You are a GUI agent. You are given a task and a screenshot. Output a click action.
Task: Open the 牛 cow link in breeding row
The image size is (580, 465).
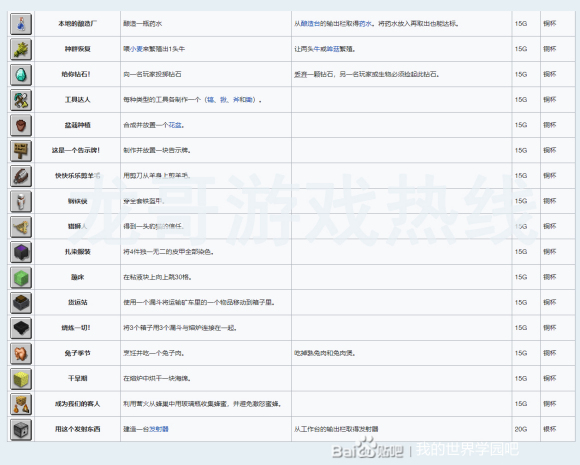pyautogui.click(x=317, y=49)
